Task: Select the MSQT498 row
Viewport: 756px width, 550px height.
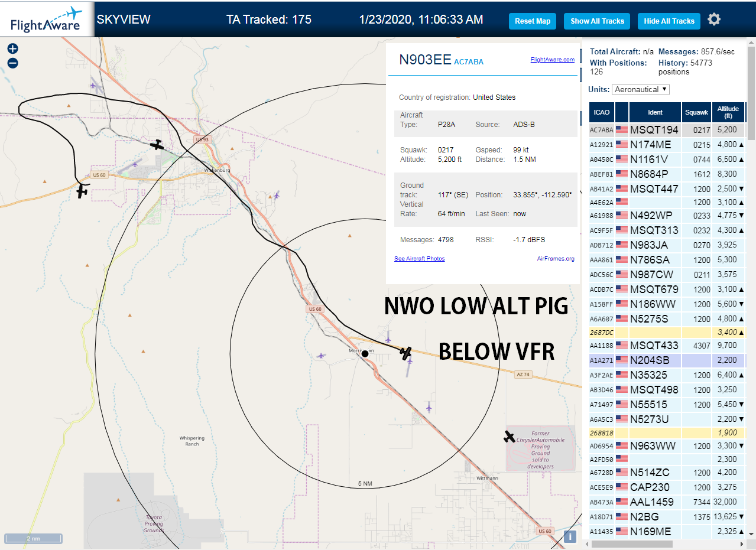Action: (667, 390)
